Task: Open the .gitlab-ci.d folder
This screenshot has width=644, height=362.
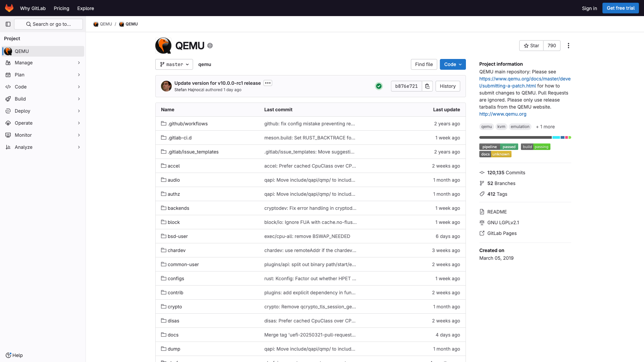Action: (180, 138)
